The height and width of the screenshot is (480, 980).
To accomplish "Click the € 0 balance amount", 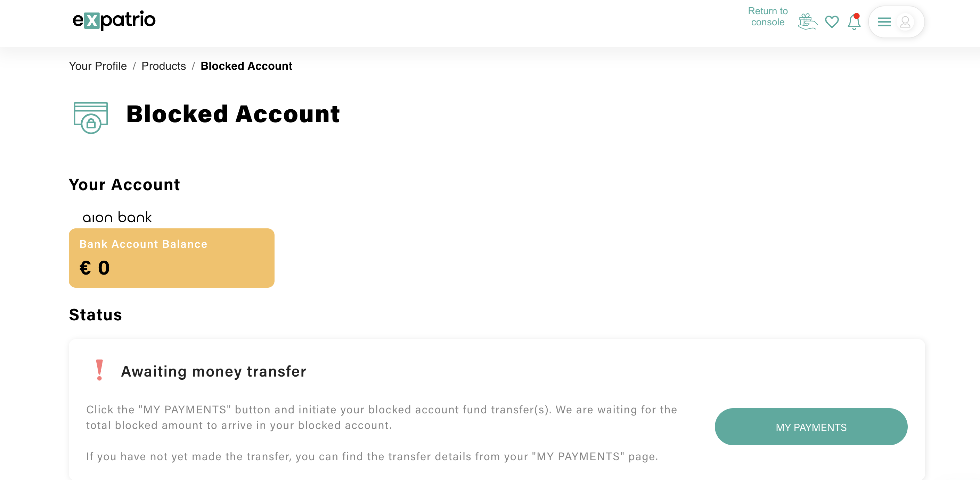I will click(x=95, y=268).
